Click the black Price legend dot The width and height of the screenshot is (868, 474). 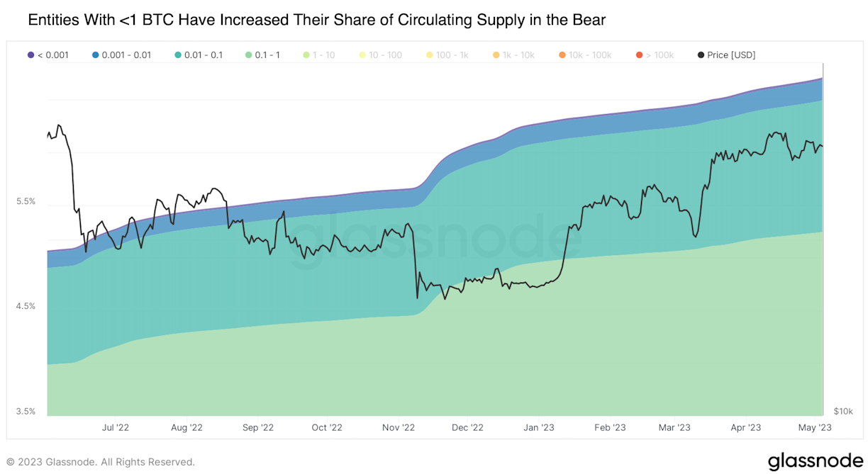(701, 55)
